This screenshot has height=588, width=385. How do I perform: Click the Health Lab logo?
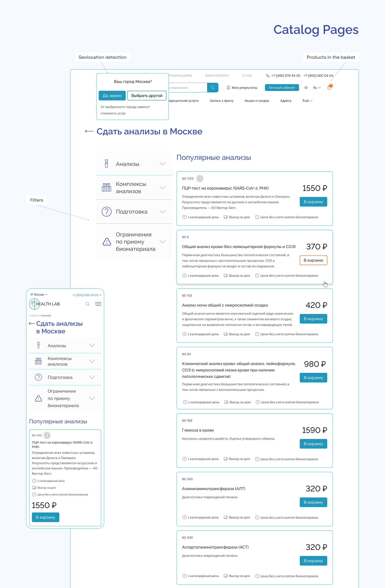(45, 304)
